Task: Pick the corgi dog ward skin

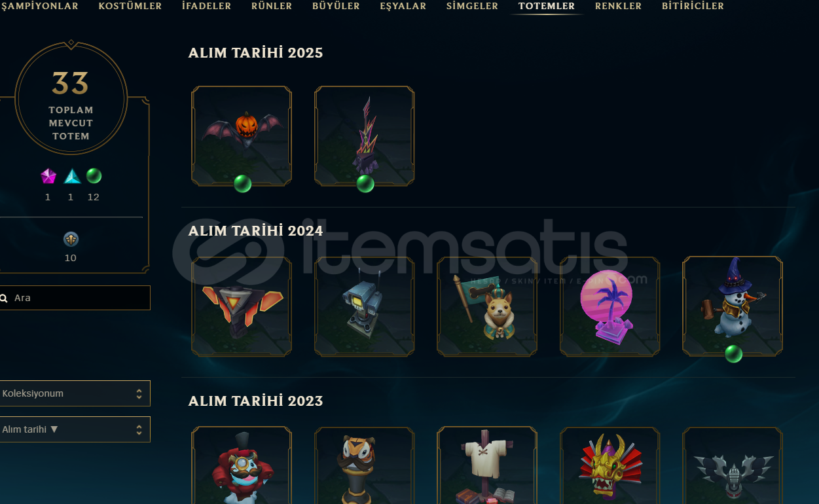Action: coord(487,306)
